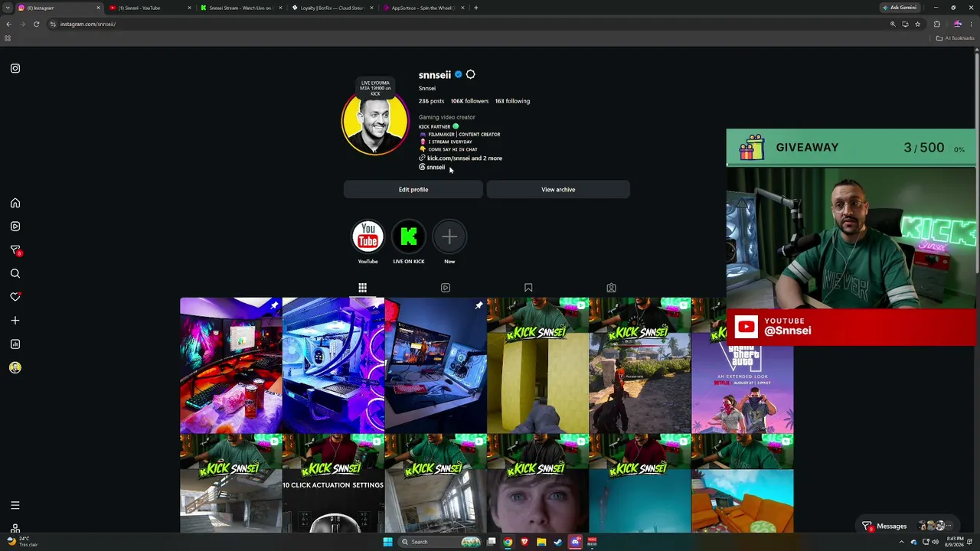Open the weather widget on taskbar

click(21, 542)
